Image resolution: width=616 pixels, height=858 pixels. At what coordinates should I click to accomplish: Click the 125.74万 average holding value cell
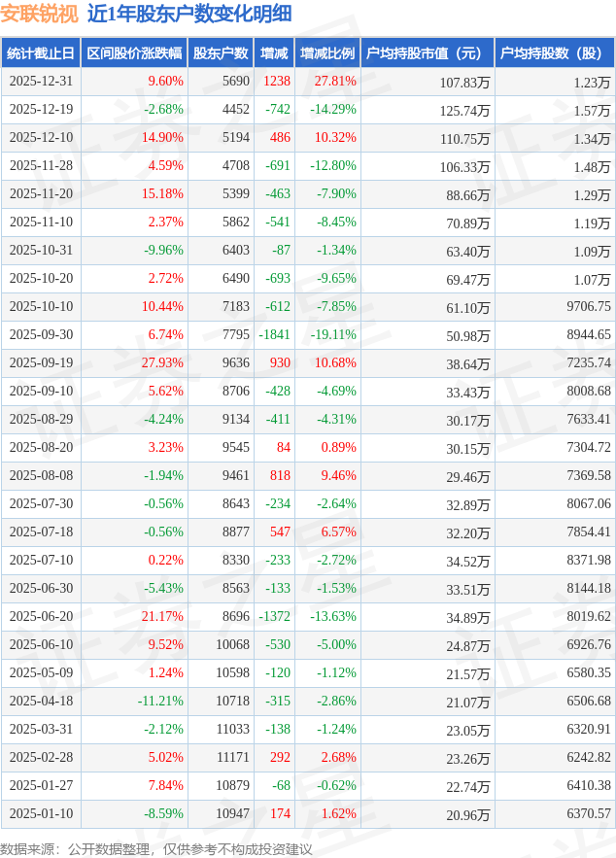pos(464,111)
